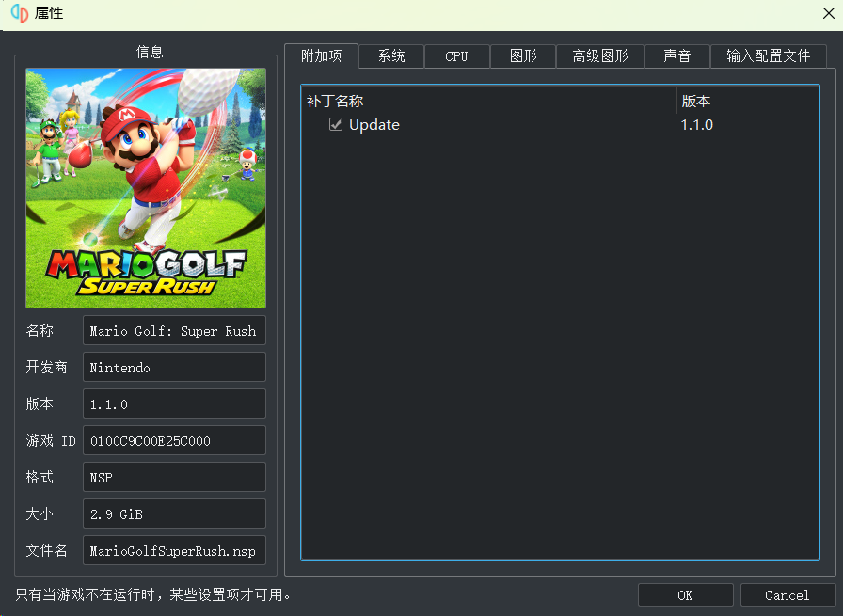Open the CPU settings tab
Viewport: 843px width, 616px height.
[456, 56]
